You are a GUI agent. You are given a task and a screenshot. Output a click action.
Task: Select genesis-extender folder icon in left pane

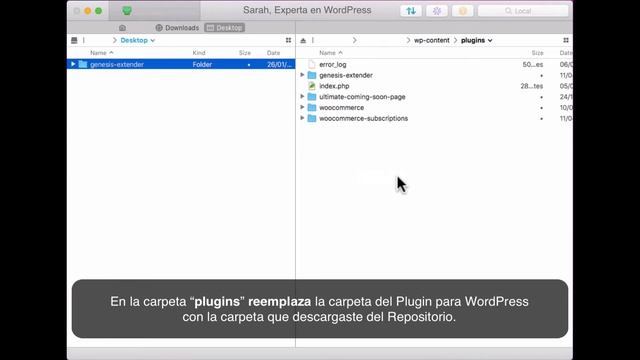pyautogui.click(x=83, y=64)
